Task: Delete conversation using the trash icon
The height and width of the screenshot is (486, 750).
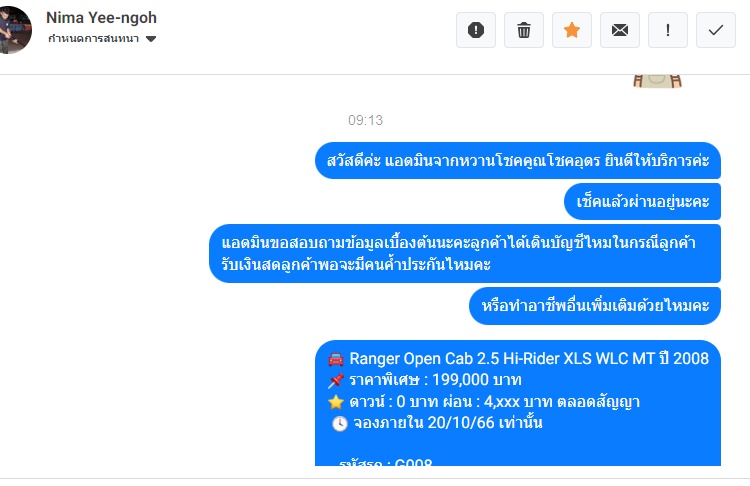Action: 524,30
